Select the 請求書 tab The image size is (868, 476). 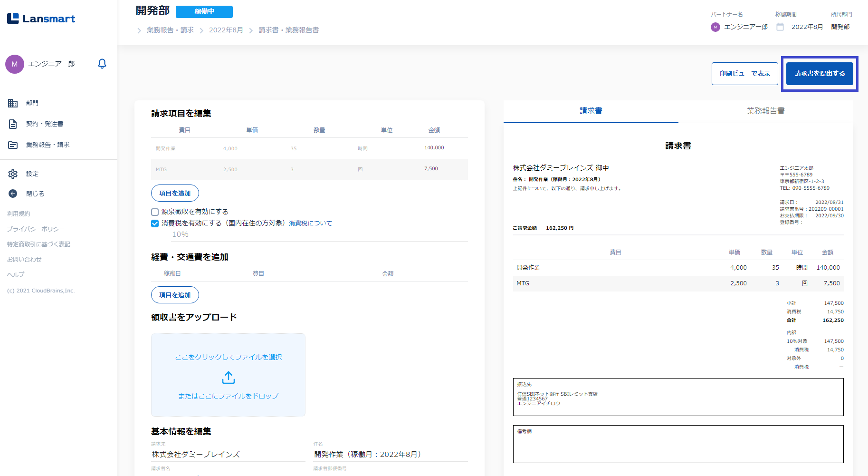tap(591, 111)
